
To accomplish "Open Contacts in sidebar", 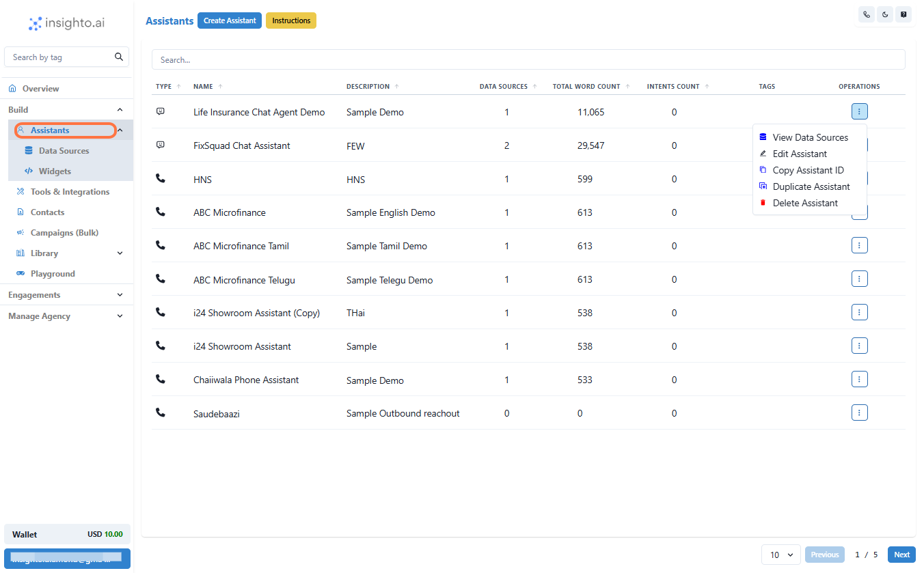I will tap(47, 212).
